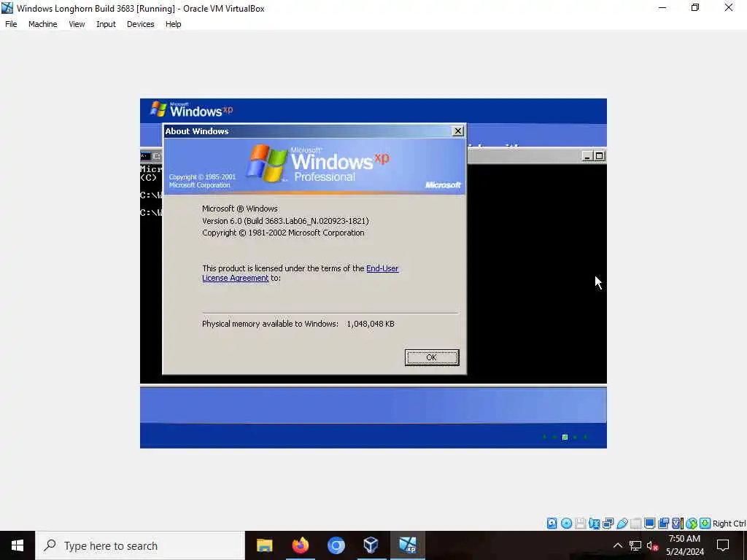
Task: Show hidden system tray icons
Action: (x=617, y=545)
